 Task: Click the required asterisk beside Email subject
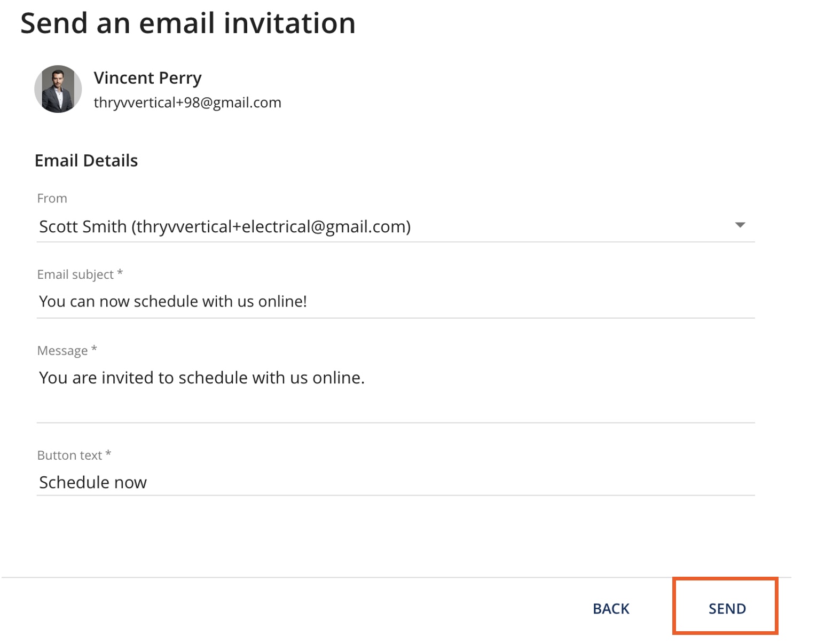120,273
